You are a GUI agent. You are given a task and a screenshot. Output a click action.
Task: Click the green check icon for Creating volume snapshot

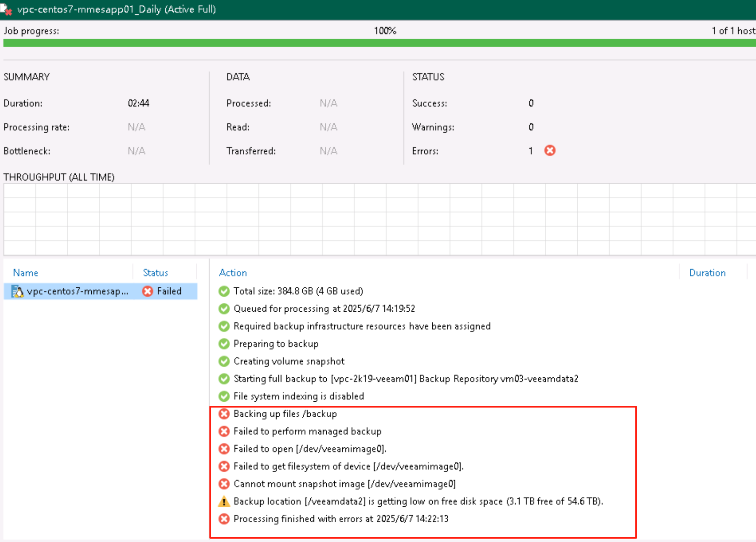pos(224,361)
